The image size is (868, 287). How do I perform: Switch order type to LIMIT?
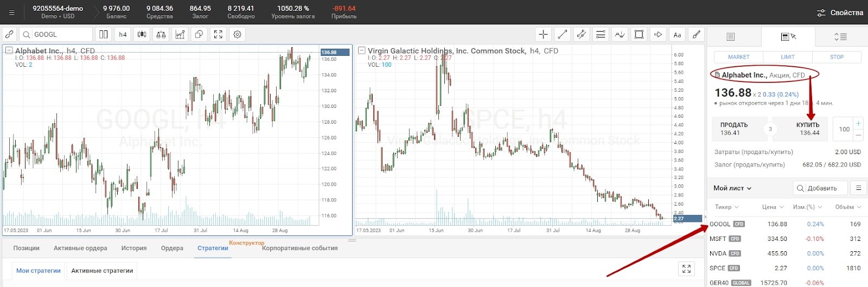pos(788,57)
